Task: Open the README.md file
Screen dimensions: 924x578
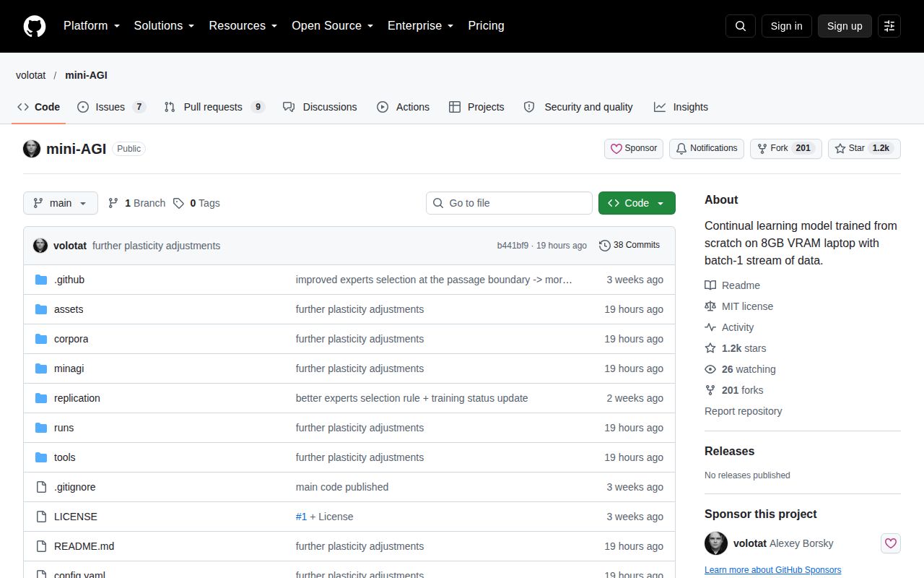Action: pos(84,546)
